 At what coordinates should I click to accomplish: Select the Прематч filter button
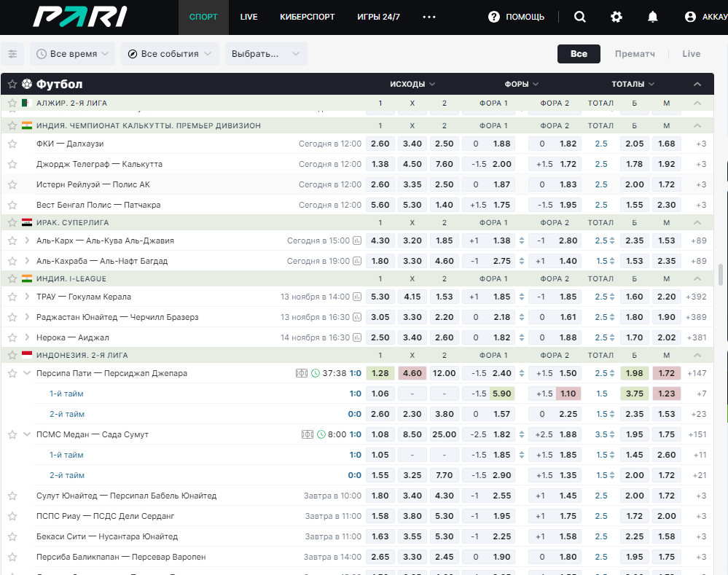click(635, 54)
